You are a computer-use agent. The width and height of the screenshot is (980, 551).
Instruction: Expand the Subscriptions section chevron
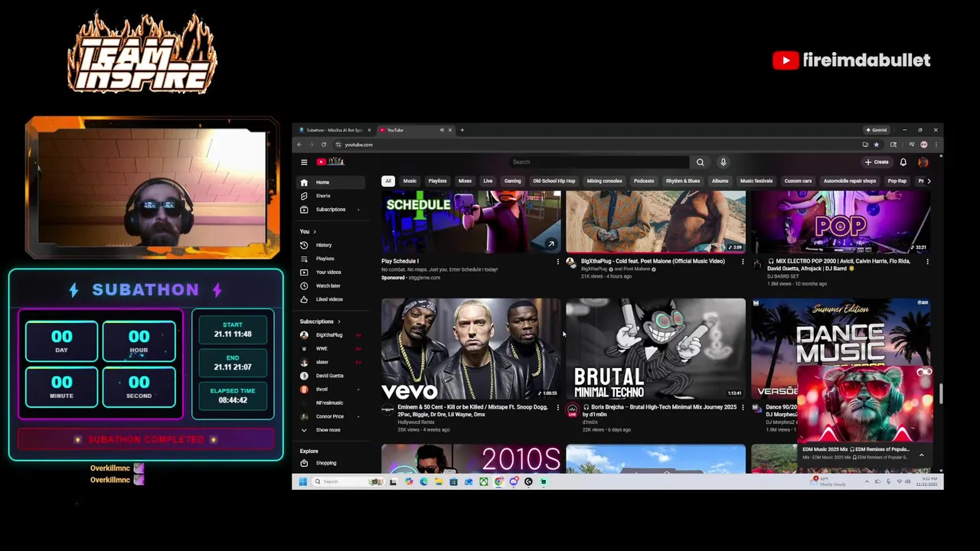(339, 322)
